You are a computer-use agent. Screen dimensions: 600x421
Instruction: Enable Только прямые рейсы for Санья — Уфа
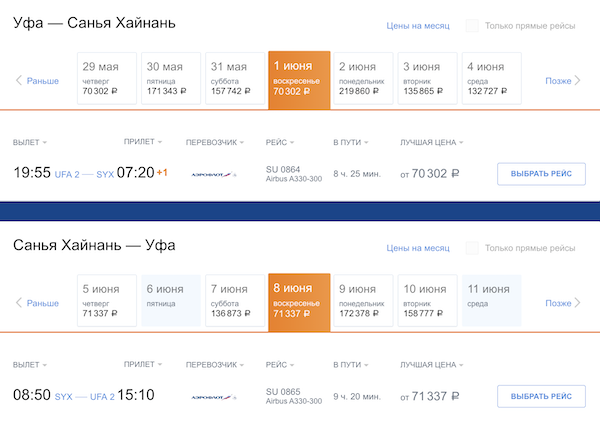tap(487, 249)
